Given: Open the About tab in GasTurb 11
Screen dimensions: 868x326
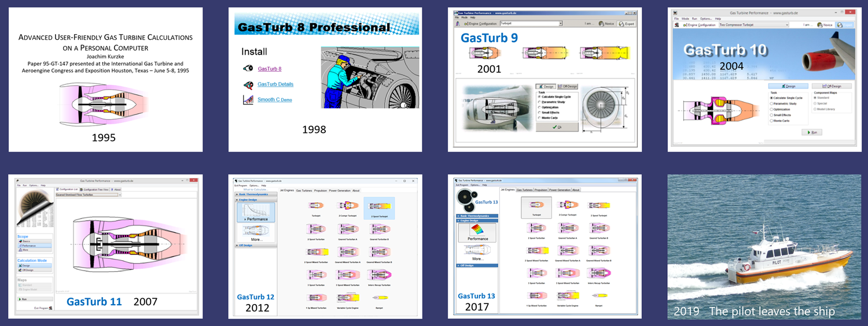Looking at the screenshot, I should [116, 190].
